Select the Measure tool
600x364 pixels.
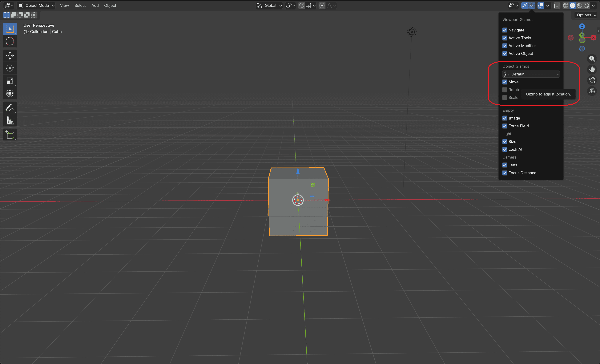(10, 120)
